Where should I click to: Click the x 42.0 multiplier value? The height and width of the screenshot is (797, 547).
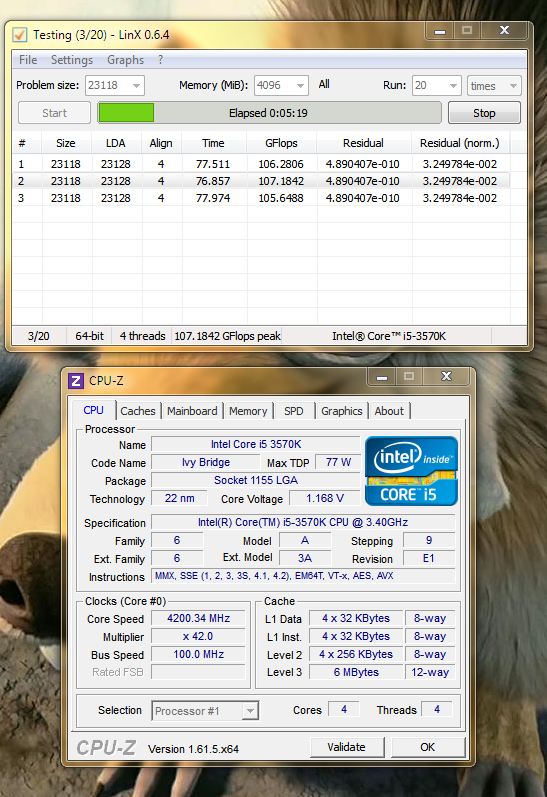198,636
